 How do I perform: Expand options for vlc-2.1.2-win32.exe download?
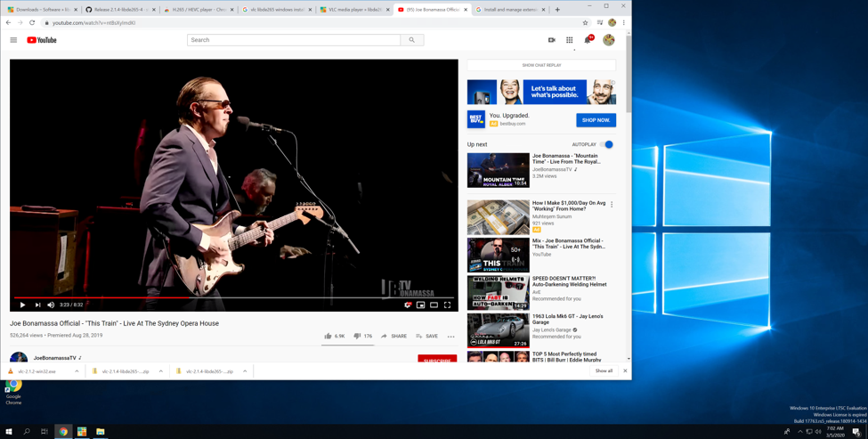tap(77, 371)
